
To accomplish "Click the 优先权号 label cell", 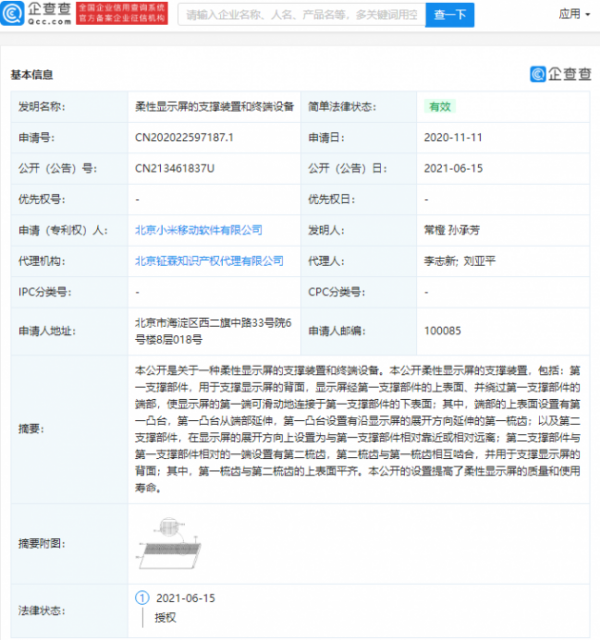I will (x=69, y=199).
